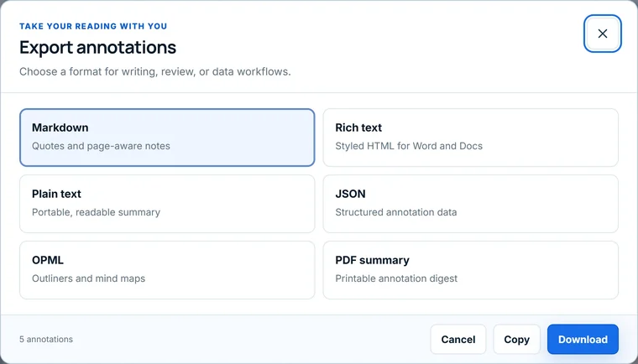Click the 'Export annotations' heading
The image size is (638, 364).
97,48
